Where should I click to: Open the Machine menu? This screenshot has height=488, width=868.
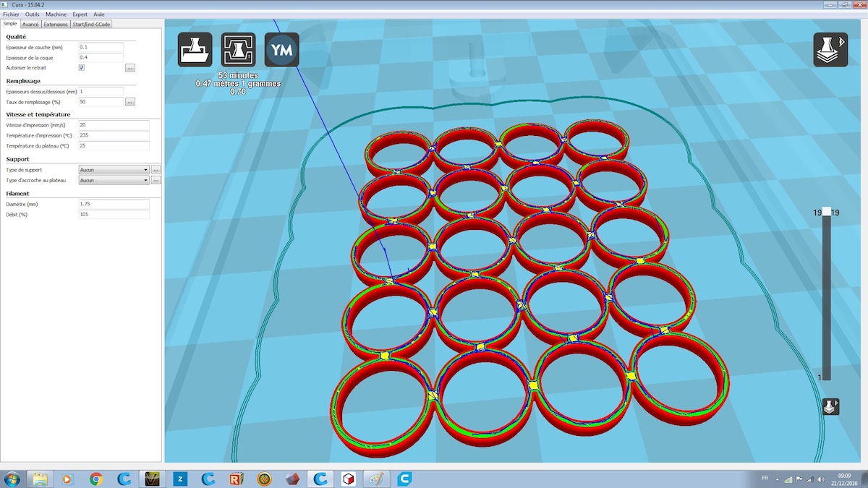(x=56, y=14)
